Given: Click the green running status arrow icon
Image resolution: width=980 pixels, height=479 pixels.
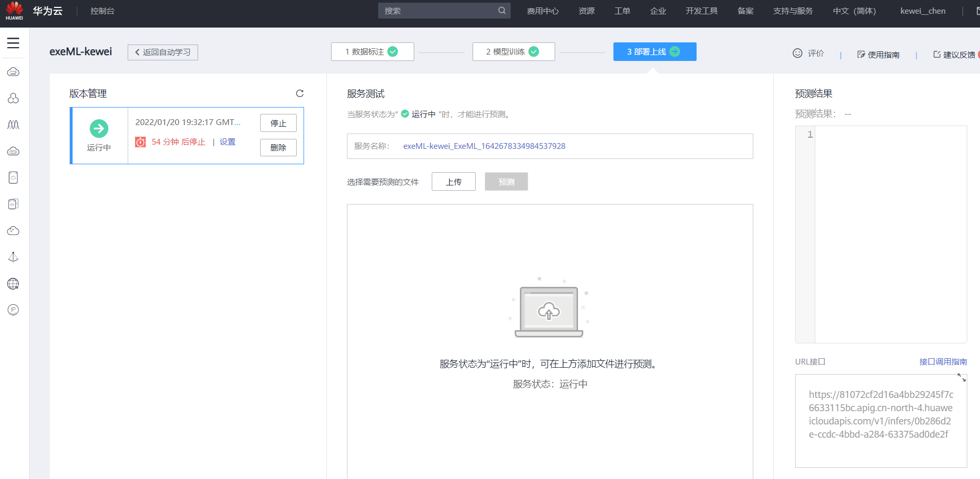Looking at the screenshot, I should point(99,128).
